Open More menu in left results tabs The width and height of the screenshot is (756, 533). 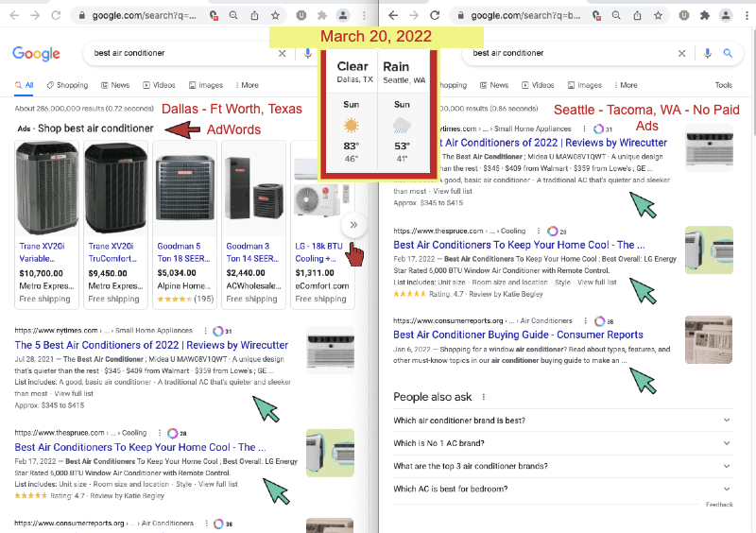[248, 85]
